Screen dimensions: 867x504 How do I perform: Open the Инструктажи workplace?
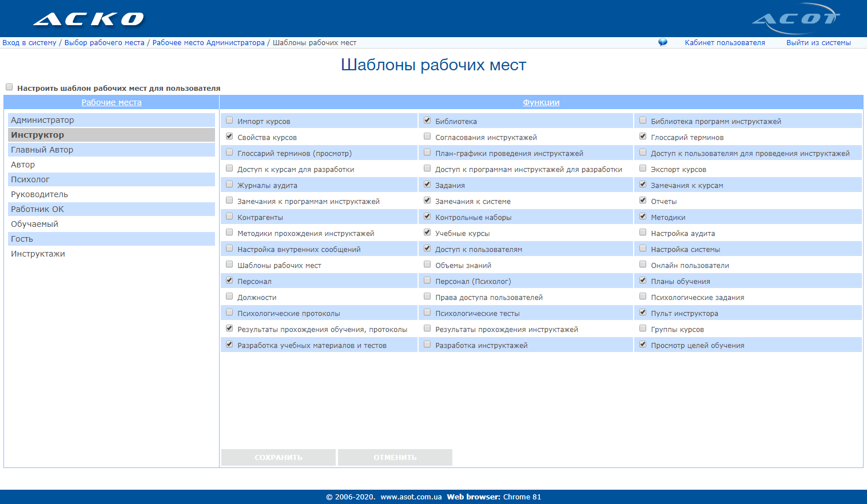coord(112,254)
